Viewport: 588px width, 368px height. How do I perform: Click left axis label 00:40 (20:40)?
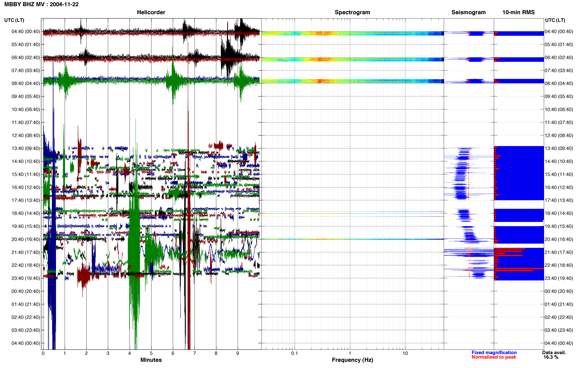point(26,291)
